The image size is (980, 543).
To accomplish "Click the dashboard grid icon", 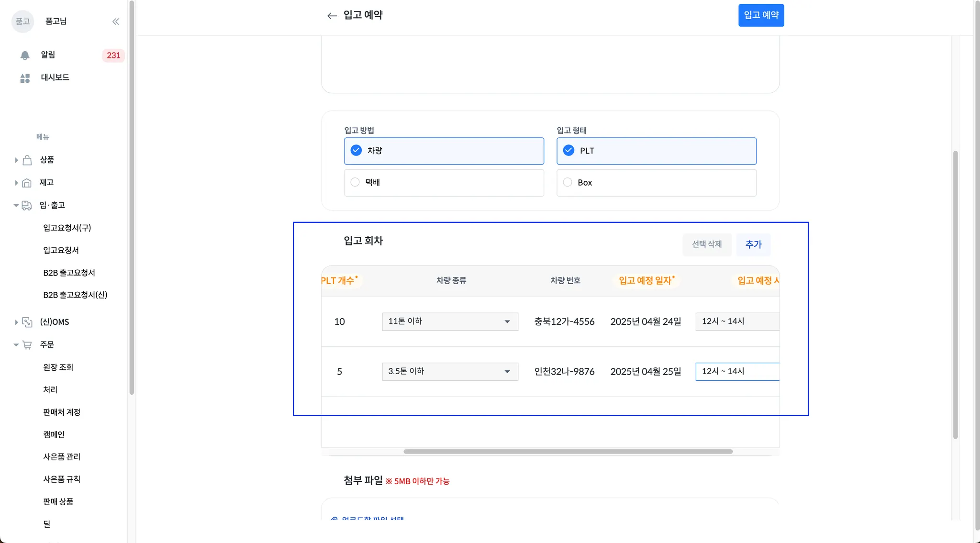I will (x=25, y=78).
